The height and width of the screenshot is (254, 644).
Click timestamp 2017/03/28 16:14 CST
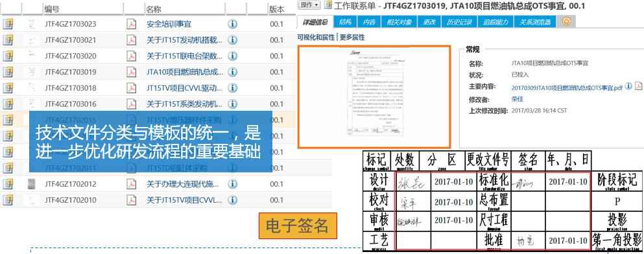coord(539,111)
